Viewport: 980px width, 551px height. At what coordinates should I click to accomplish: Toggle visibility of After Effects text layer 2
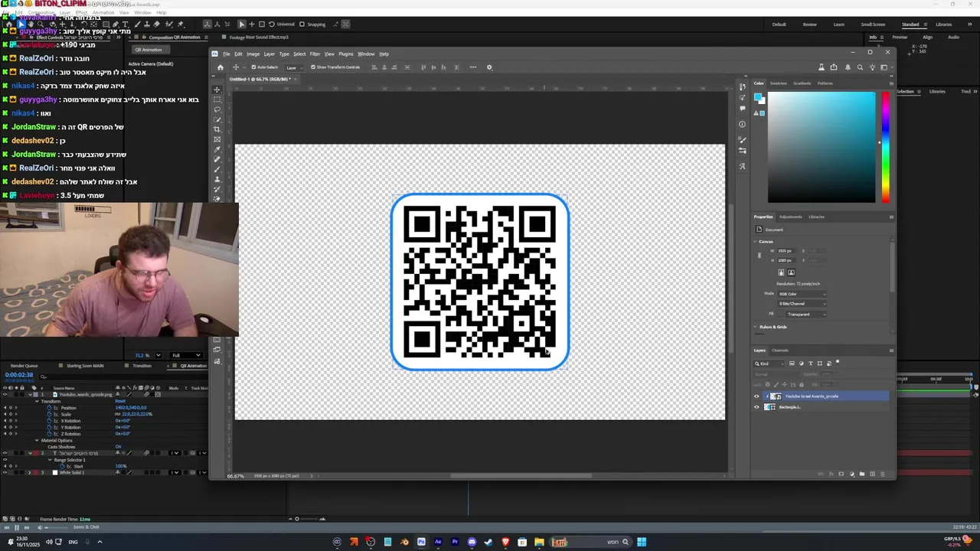point(5,453)
